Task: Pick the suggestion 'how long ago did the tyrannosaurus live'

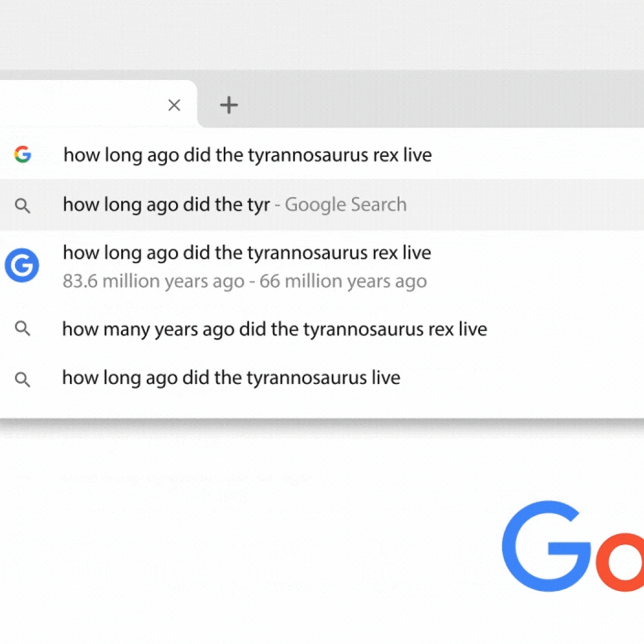Action: point(231,377)
